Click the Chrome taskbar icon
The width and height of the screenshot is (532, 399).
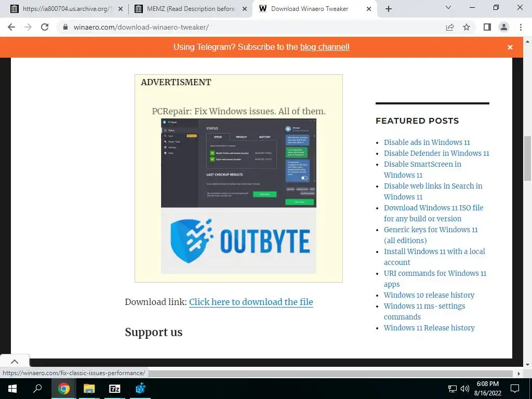point(63,389)
